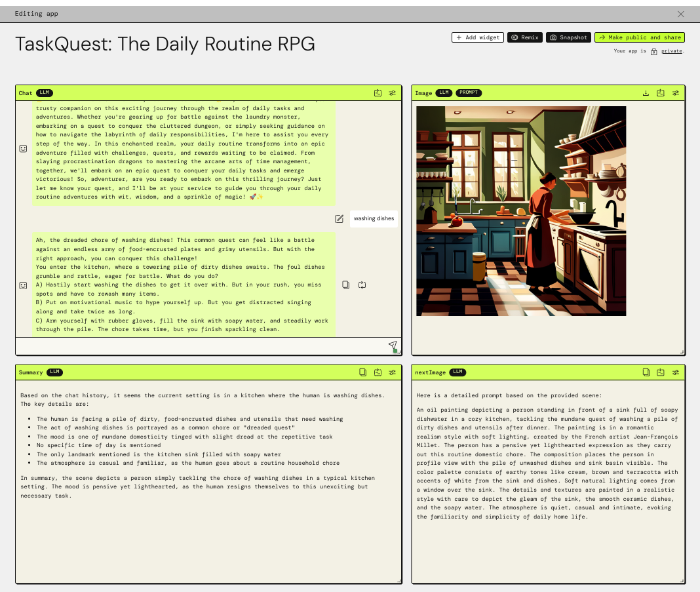Image resolution: width=700 pixels, height=592 pixels.
Task: Click the PROMPT badge on Image header
Action: point(469,93)
